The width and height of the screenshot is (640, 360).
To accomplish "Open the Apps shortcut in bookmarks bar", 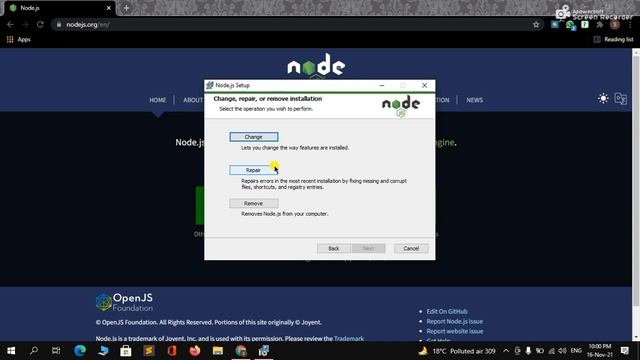I will 19,40.
